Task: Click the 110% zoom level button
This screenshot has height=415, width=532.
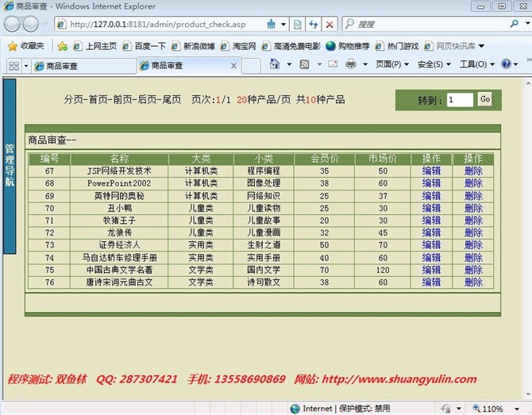Action: coord(488,409)
